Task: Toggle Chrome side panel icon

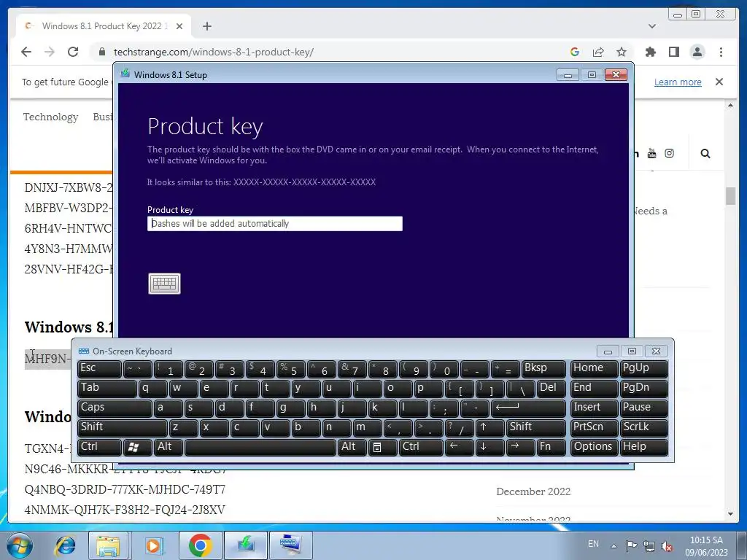Action: pyautogui.click(x=673, y=52)
